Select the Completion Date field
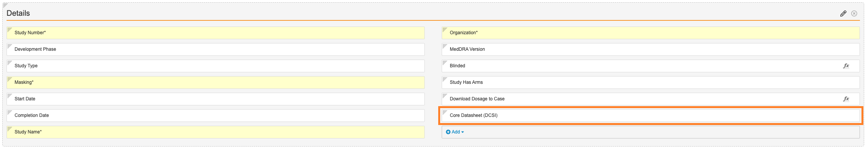The height and width of the screenshot is (150, 868). tap(215, 115)
